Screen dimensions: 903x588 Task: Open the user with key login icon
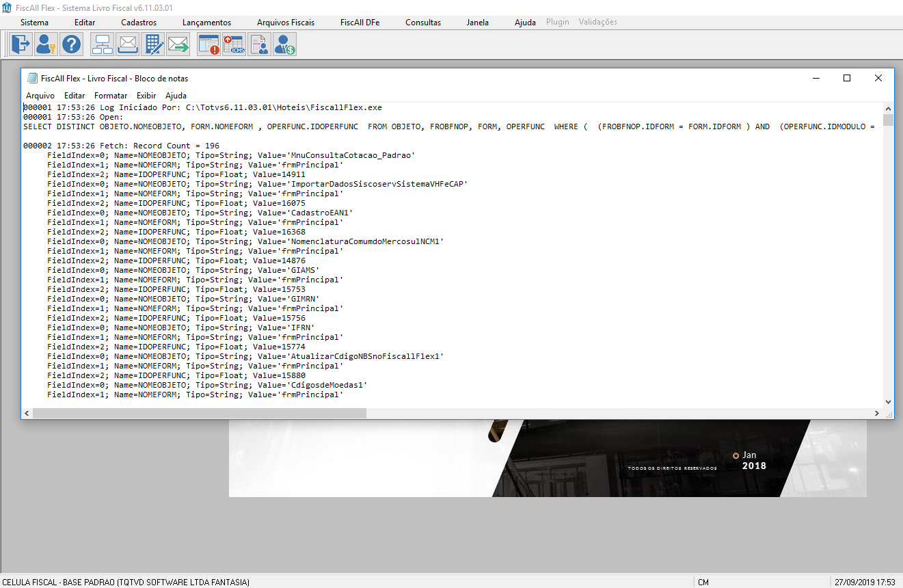(x=46, y=45)
